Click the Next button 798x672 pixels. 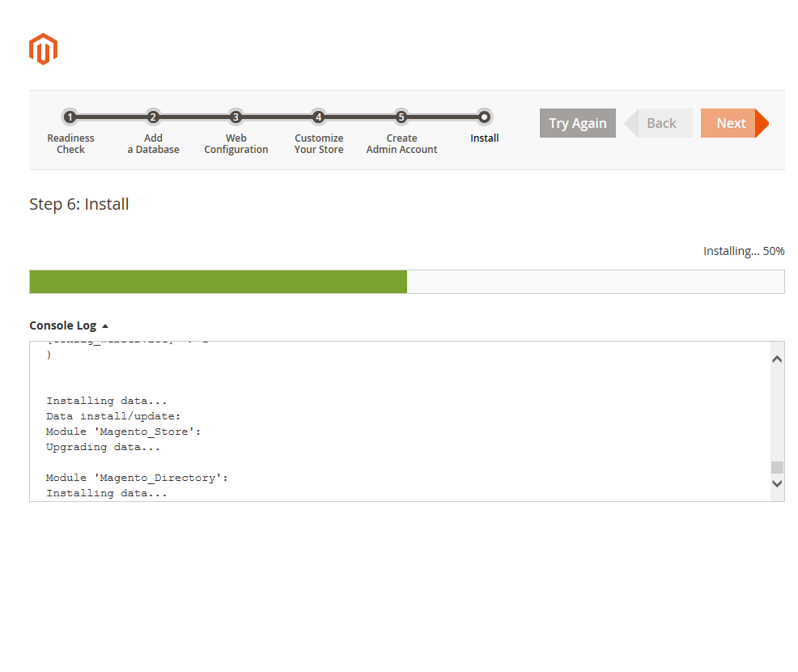(x=734, y=123)
